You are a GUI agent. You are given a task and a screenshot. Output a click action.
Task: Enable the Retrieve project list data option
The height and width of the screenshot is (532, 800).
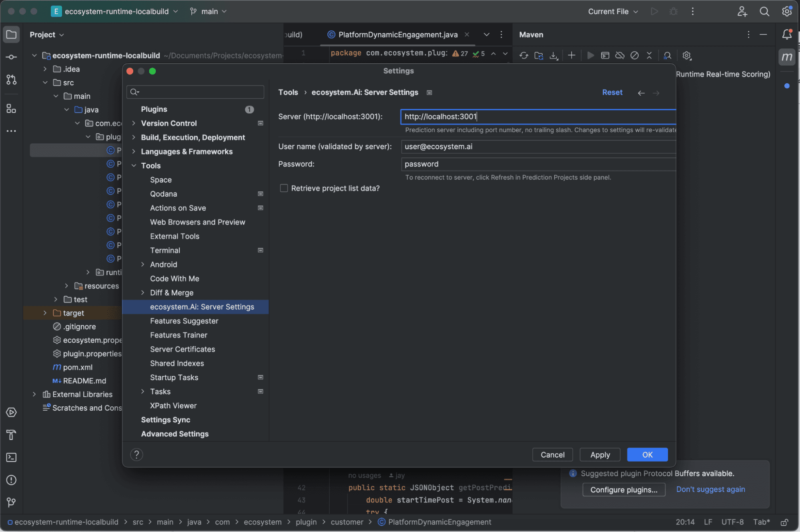coord(284,188)
